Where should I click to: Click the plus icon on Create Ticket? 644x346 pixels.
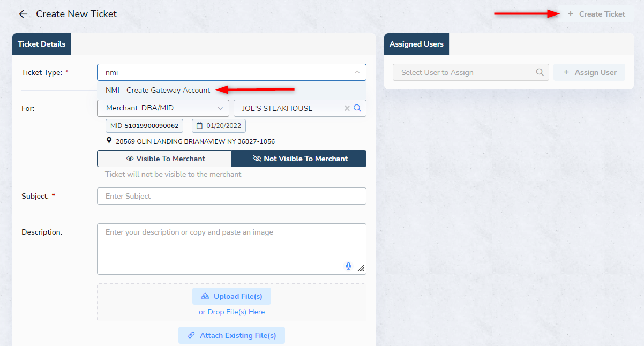click(x=571, y=14)
